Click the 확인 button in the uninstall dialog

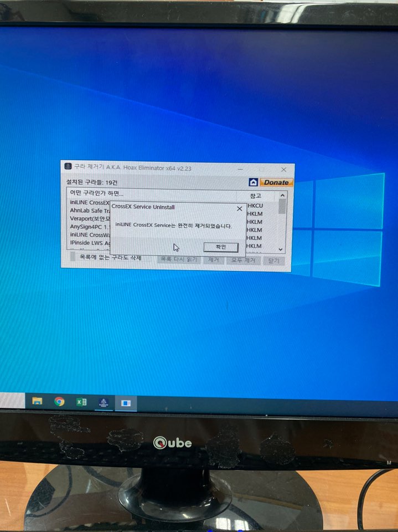point(221,247)
